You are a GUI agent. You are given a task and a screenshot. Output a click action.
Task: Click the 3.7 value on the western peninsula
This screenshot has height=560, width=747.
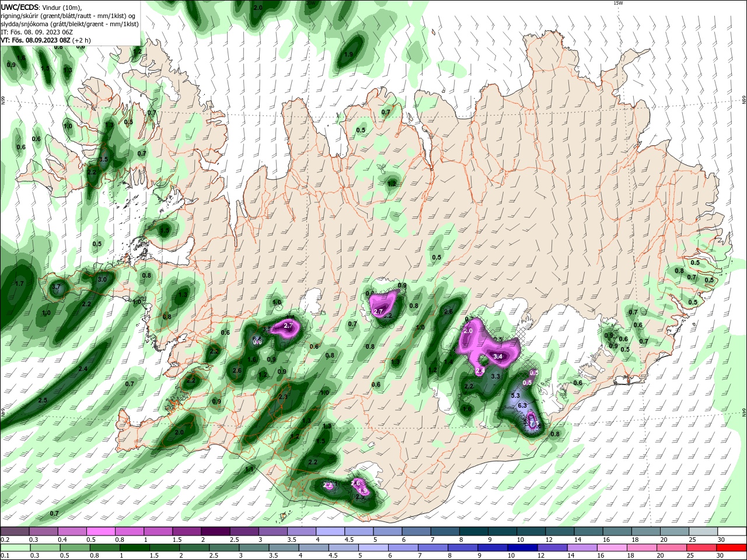click(x=57, y=287)
